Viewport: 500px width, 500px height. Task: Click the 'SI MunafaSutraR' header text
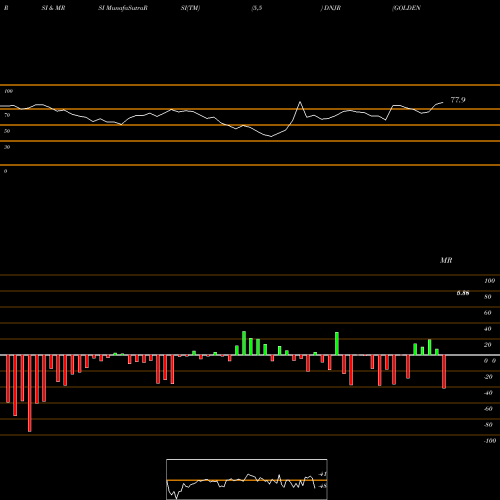pos(123,8)
